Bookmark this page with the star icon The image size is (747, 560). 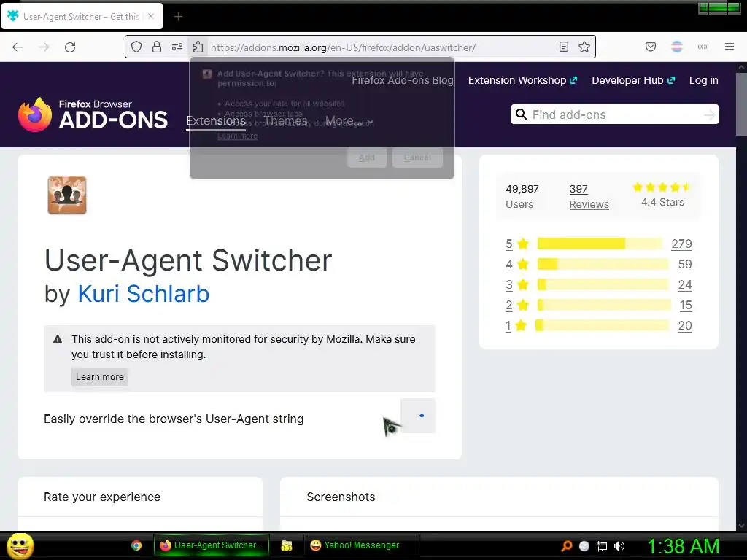pos(584,47)
